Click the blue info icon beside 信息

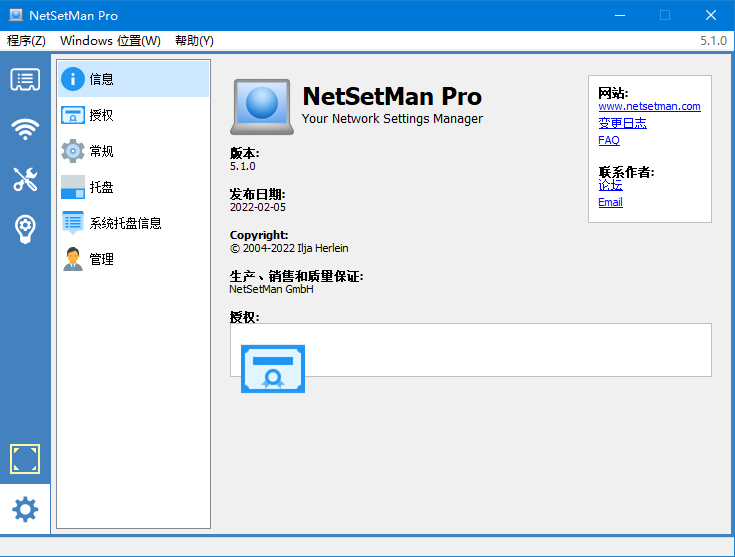click(73, 79)
